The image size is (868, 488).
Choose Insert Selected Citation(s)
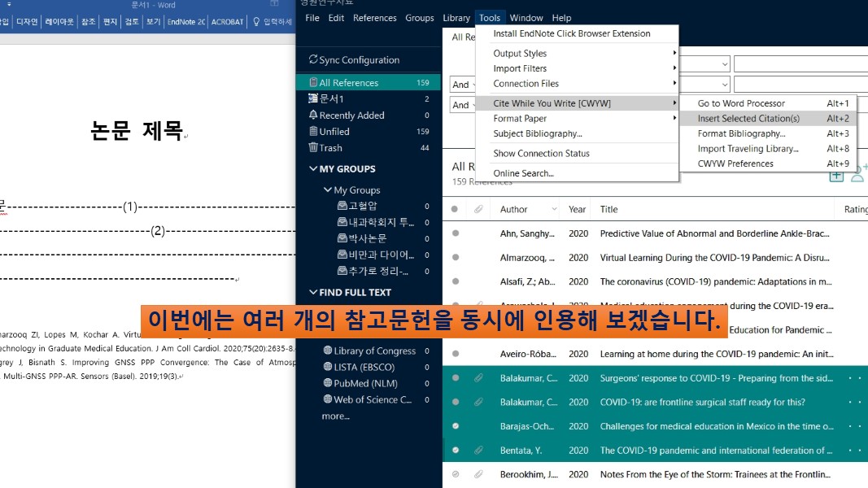point(768,119)
